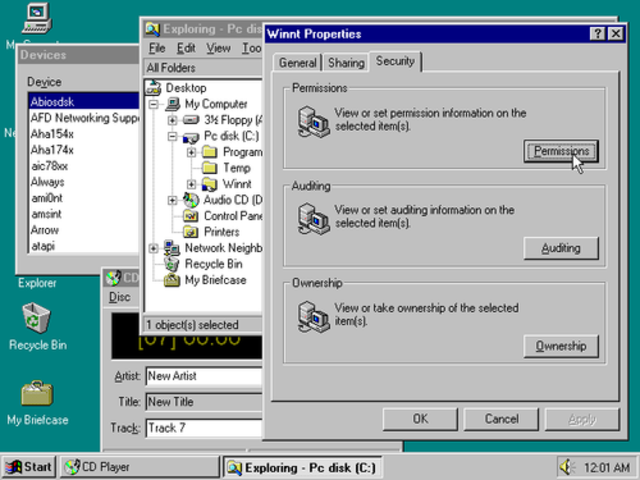Select the My Computer icon in tree
Viewport: 640px width, 480px height.
(173, 104)
